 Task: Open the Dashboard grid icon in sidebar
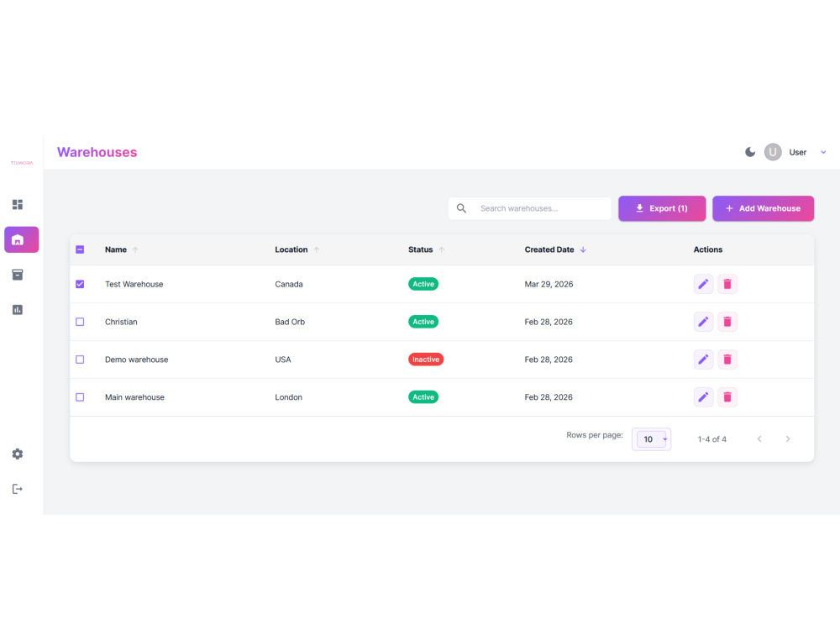(18, 205)
